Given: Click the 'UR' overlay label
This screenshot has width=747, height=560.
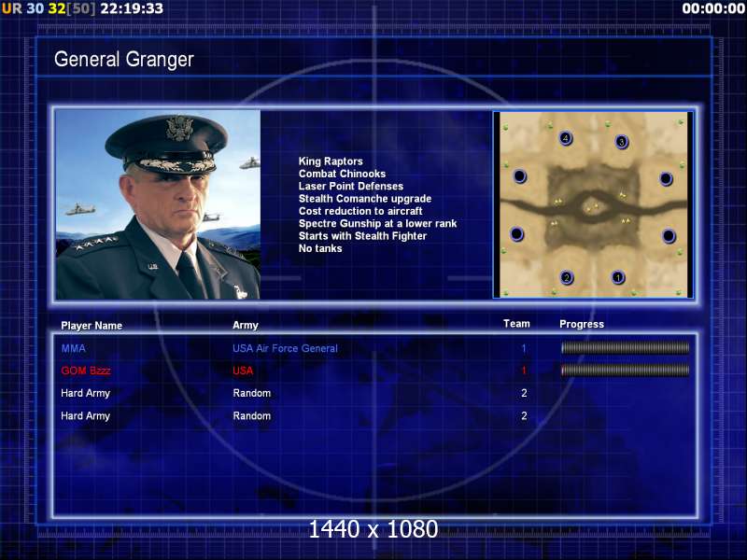Looking at the screenshot, I should click(x=12, y=8).
